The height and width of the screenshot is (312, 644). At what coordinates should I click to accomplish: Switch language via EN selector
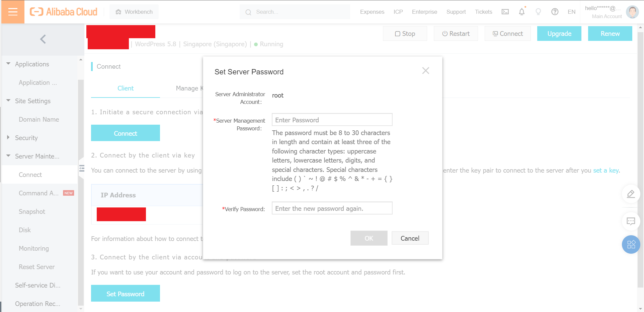point(572,12)
